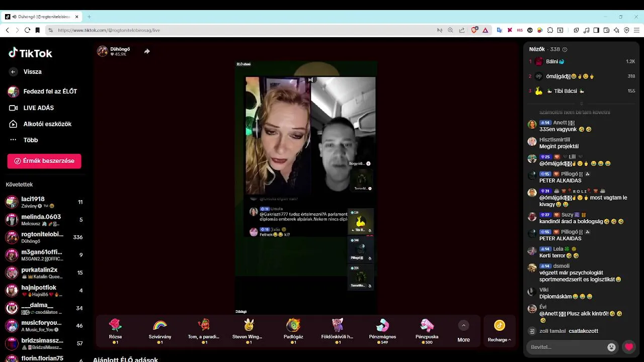
Task: Open the TikTok logo home link
Action: pyautogui.click(x=30, y=53)
